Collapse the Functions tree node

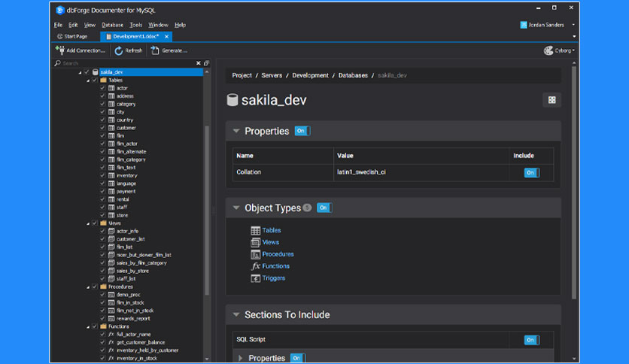coord(88,326)
